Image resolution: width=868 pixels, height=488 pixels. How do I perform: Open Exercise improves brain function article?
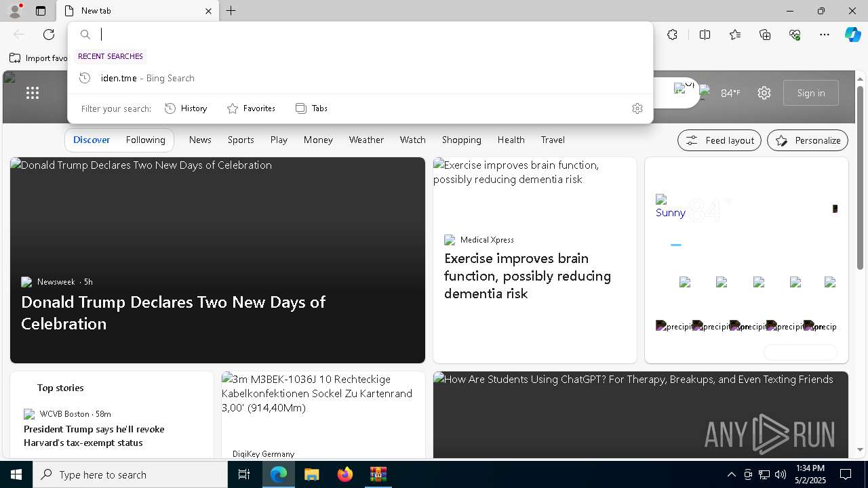528,276
